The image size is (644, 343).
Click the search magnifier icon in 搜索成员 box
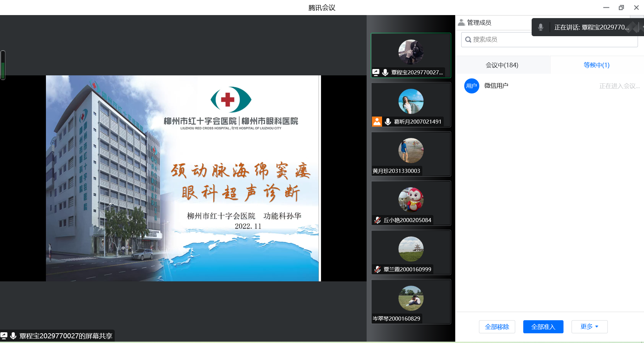coord(468,40)
